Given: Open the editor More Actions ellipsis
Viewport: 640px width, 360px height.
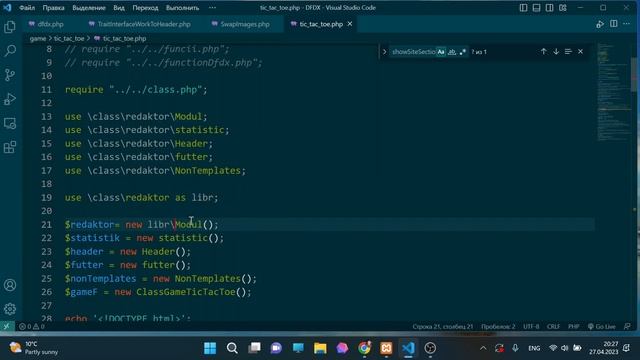Looking at the screenshot, I should click(627, 24).
